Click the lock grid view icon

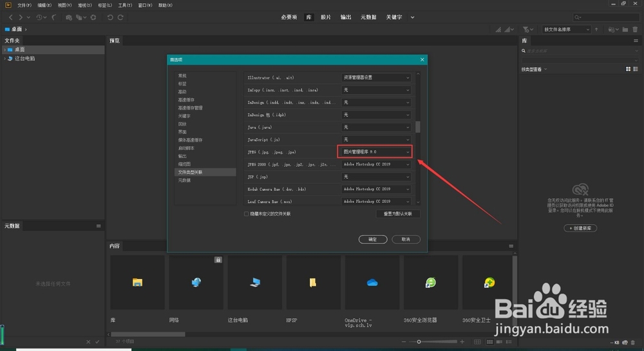pyautogui.click(x=477, y=341)
